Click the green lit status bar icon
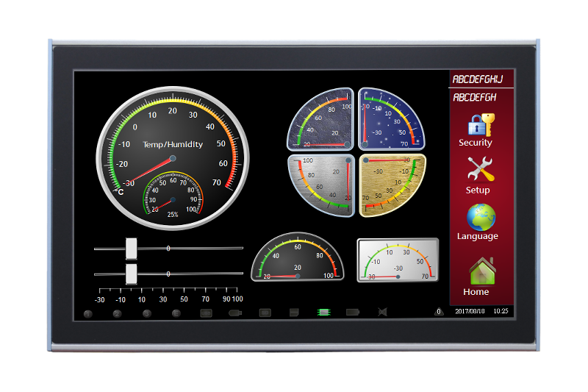 click(x=323, y=312)
